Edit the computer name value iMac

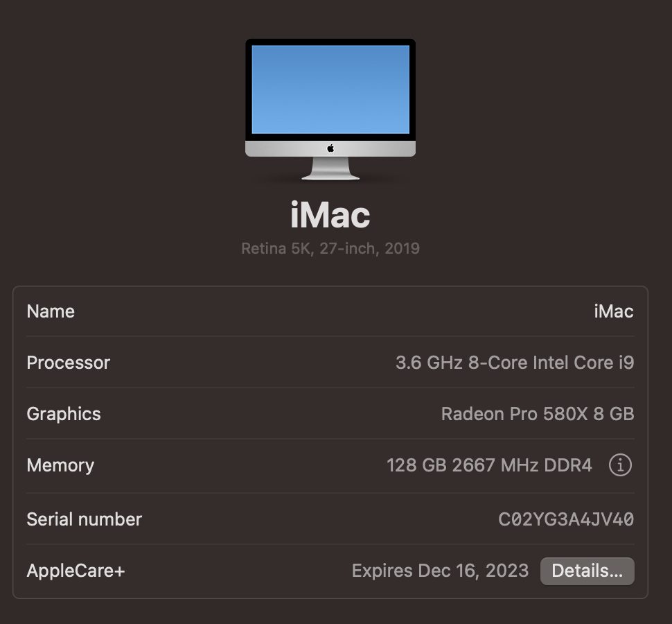click(x=613, y=311)
